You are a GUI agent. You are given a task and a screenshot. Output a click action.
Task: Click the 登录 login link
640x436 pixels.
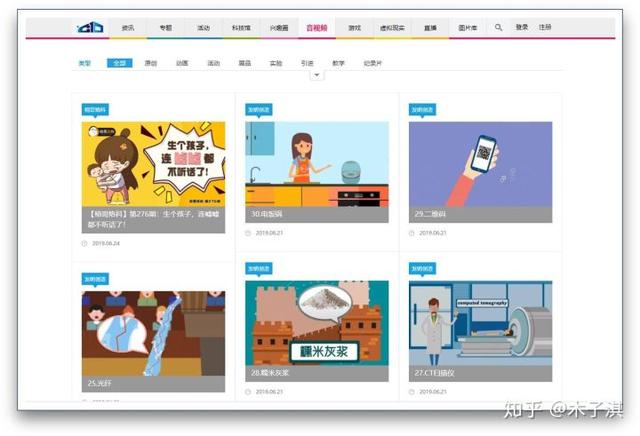[x=522, y=27]
